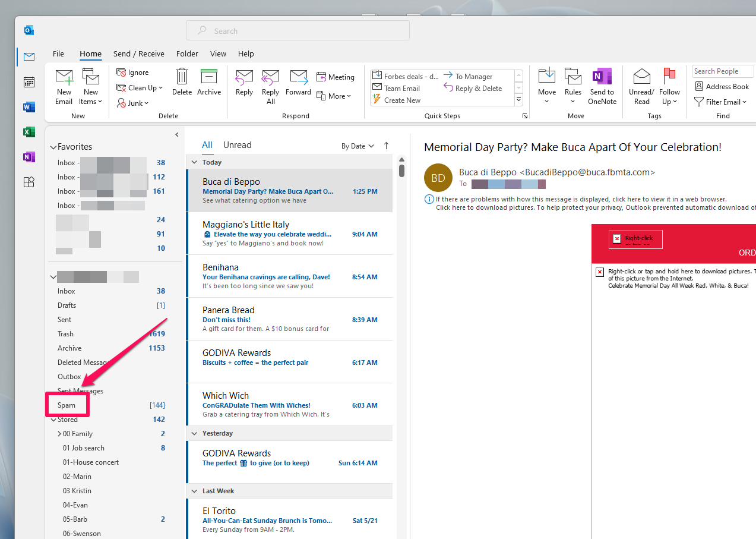Click in the Search People field
The height and width of the screenshot is (539, 756).
[x=722, y=71]
